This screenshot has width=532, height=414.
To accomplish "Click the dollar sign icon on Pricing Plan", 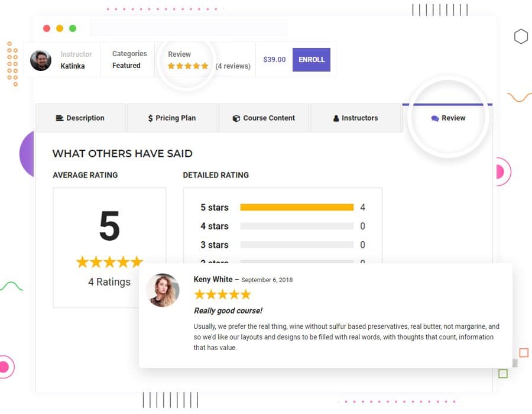I will [x=150, y=118].
